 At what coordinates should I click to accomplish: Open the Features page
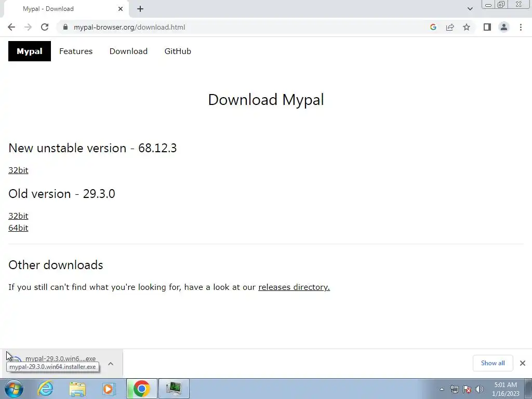click(76, 51)
